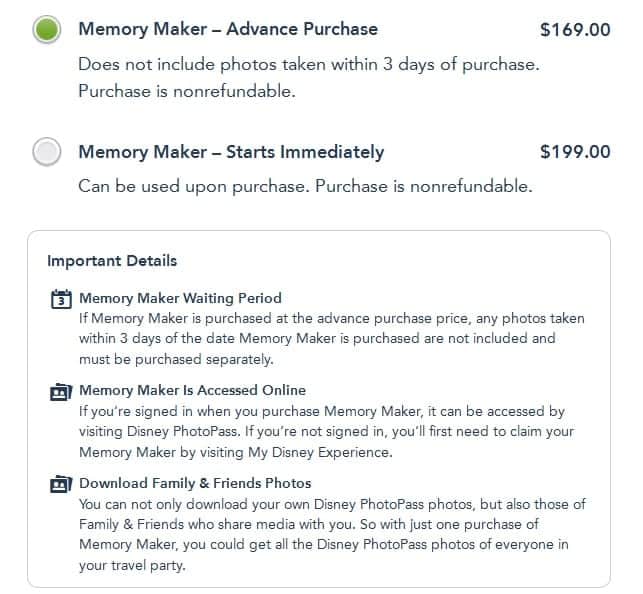Click the icon beside Memory Maker Is Accessed Online
643x594 pixels.
(x=60, y=391)
